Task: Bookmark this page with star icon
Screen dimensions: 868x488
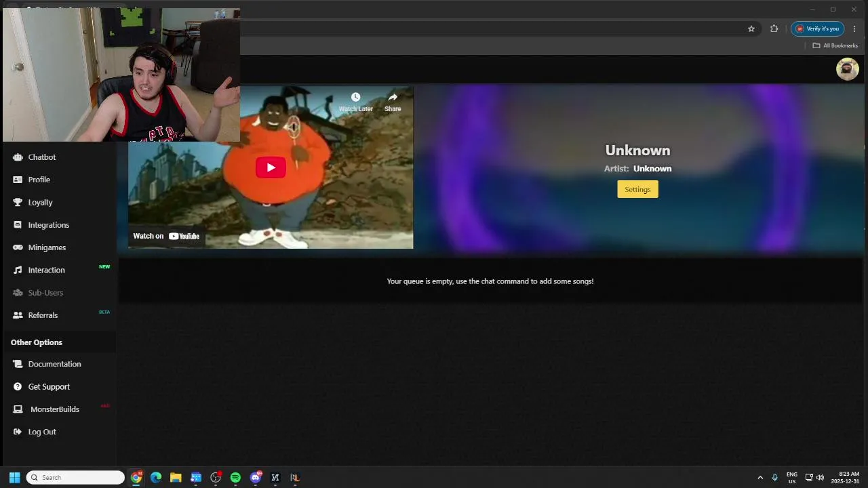Action: coord(751,28)
